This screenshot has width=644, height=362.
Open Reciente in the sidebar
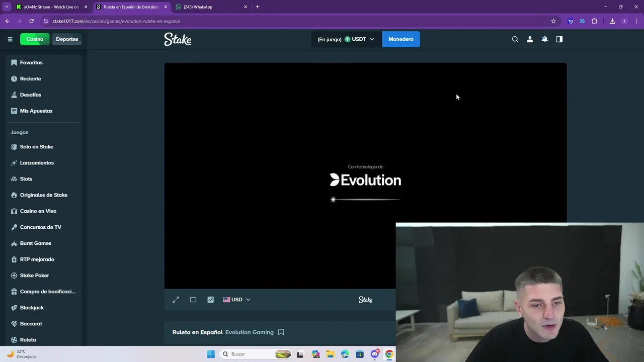tap(44, 79)
